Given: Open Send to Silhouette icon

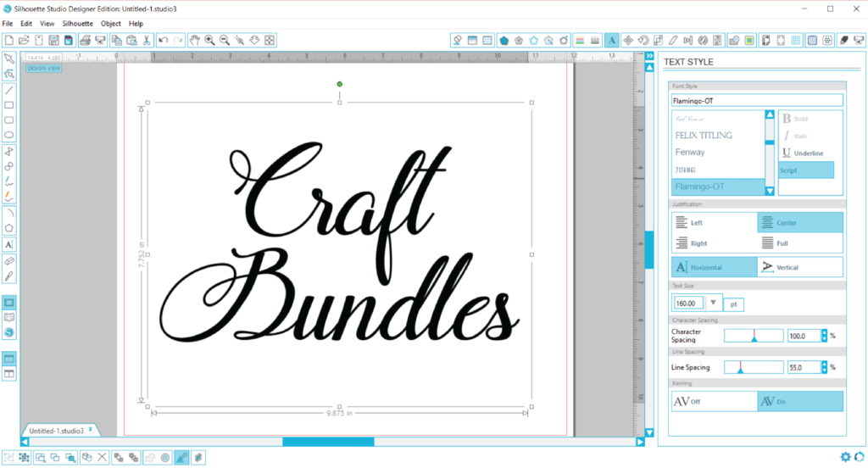Looking at the screenshot, I should (x=860, y=41).
